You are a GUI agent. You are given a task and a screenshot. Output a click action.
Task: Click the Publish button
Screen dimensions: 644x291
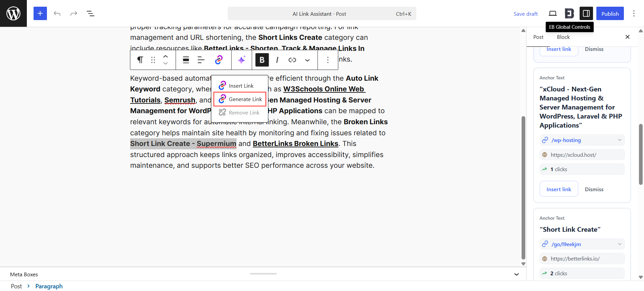(x=610, y=13)
